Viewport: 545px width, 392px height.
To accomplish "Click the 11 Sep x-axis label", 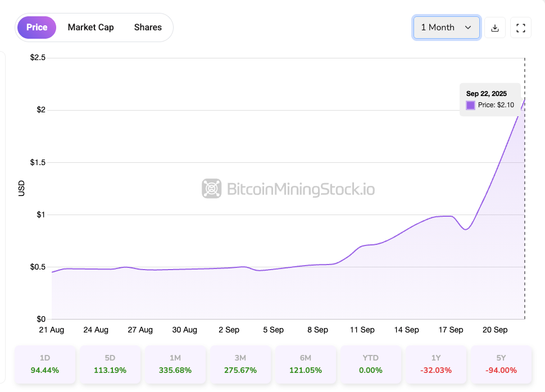I will 362,330.
